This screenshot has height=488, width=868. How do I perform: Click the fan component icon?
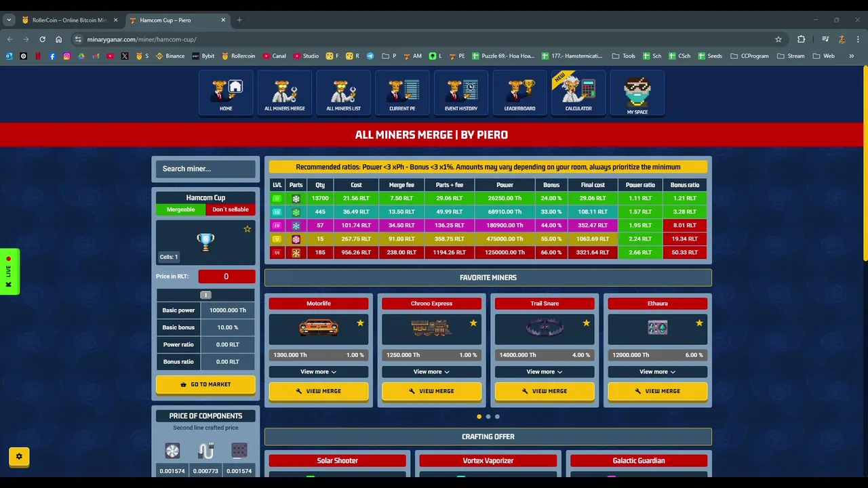[x=172, y=451]
